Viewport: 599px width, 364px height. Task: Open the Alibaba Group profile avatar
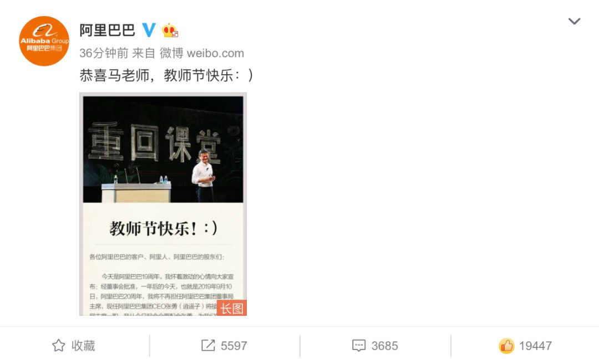pyautogui.click(x=44, y=41)
